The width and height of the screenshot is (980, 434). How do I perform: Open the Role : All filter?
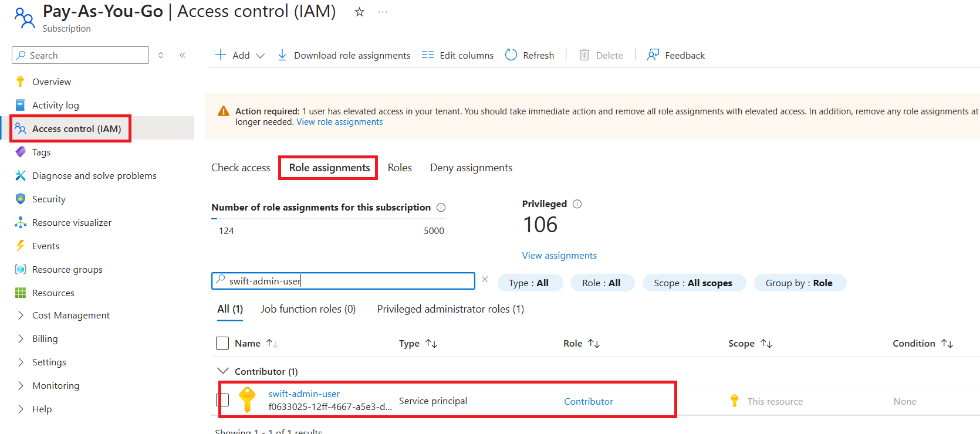(602, 283)
